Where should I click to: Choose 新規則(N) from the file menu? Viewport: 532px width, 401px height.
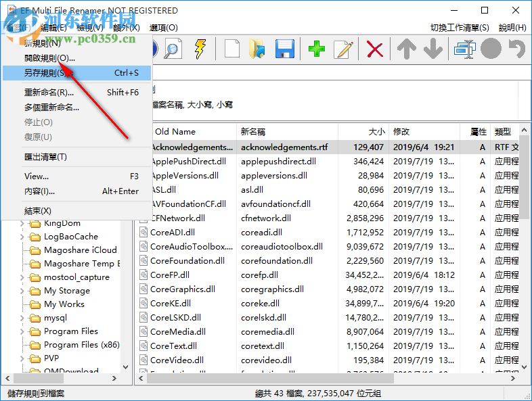pos(76,43)
